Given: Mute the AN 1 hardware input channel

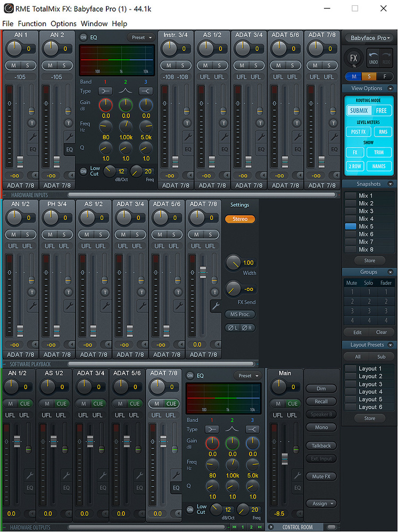Looking at the screenshot, I should [x=13, y=65].
